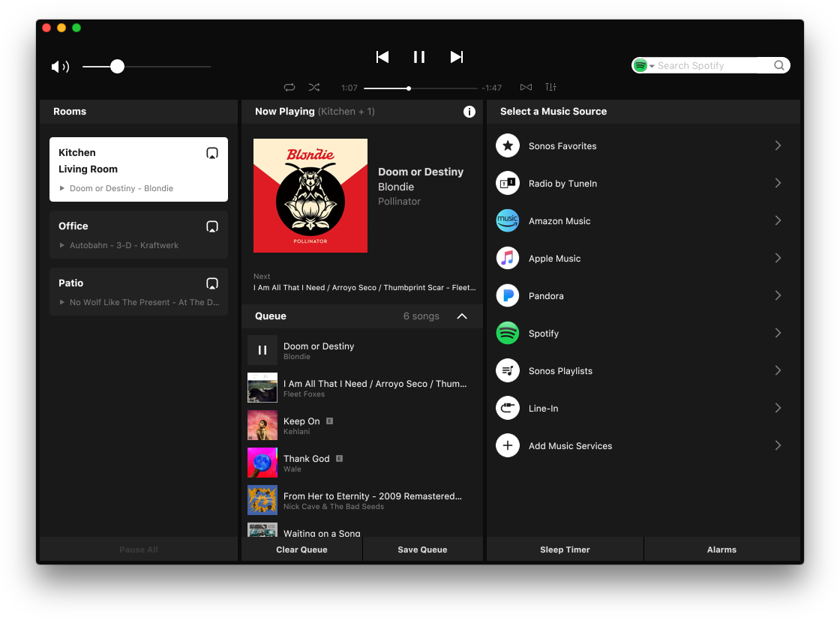
Task: Click the magnifying glass search icon
Action: 778,65
